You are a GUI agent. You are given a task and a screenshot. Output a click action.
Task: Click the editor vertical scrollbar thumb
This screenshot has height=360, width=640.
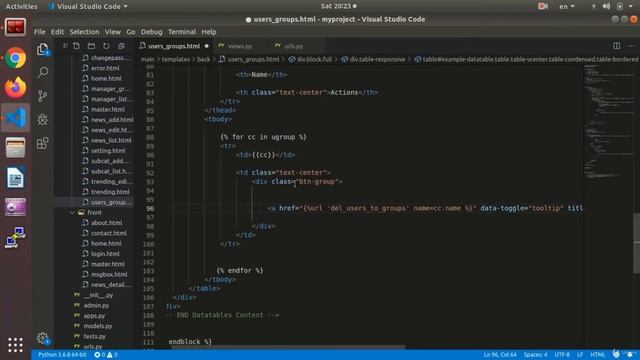[636, 243]
